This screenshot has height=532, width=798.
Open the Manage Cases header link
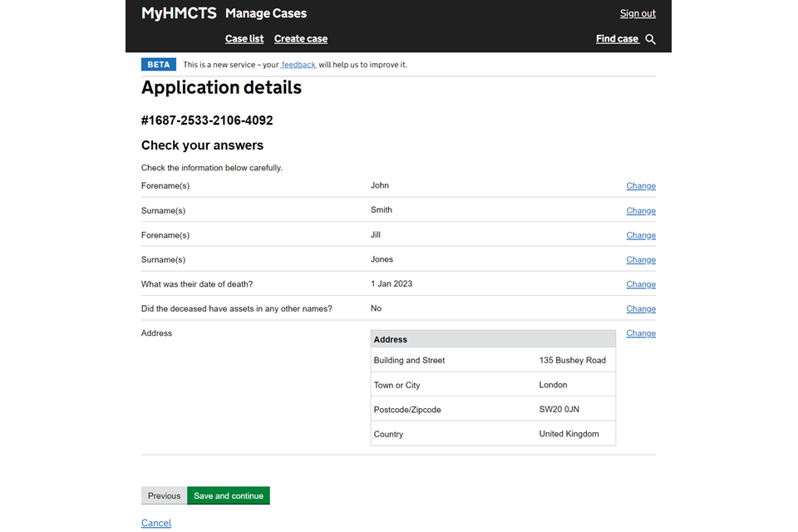tap(265, 13)
